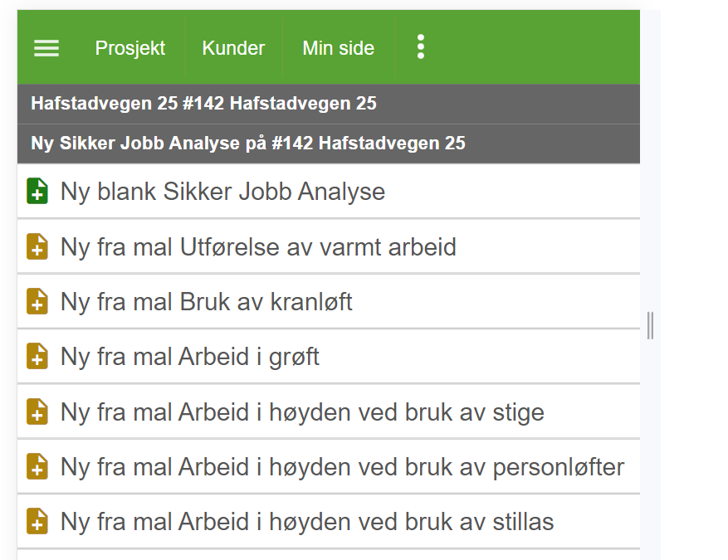Viewport: 728px width, 560px height.
Task: Select Ny fra mal Arbeid i grøft
Action: 190,357
